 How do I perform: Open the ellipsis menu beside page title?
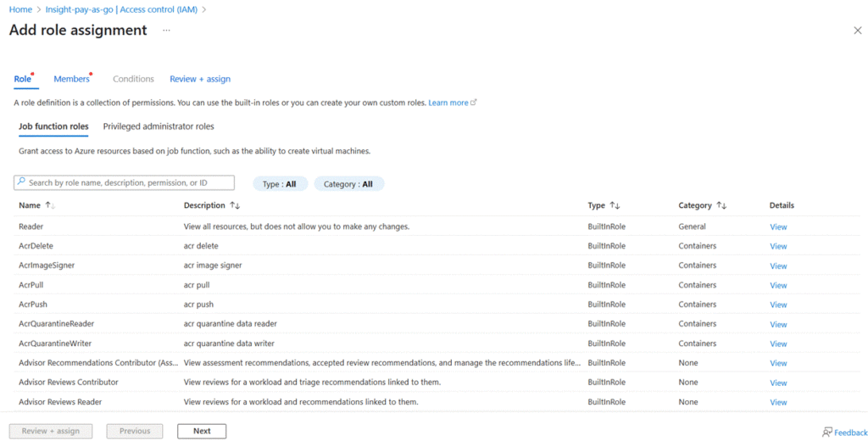tap(166, 31)
